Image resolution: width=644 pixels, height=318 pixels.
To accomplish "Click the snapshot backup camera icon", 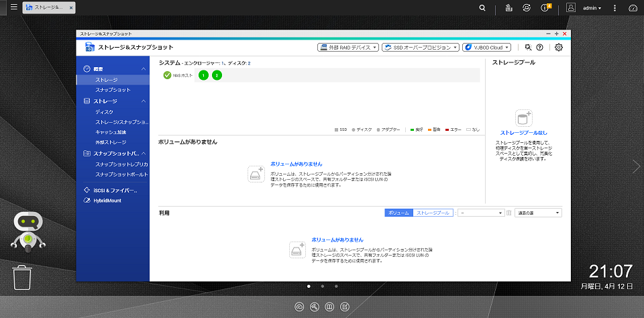I will (87, 153).
